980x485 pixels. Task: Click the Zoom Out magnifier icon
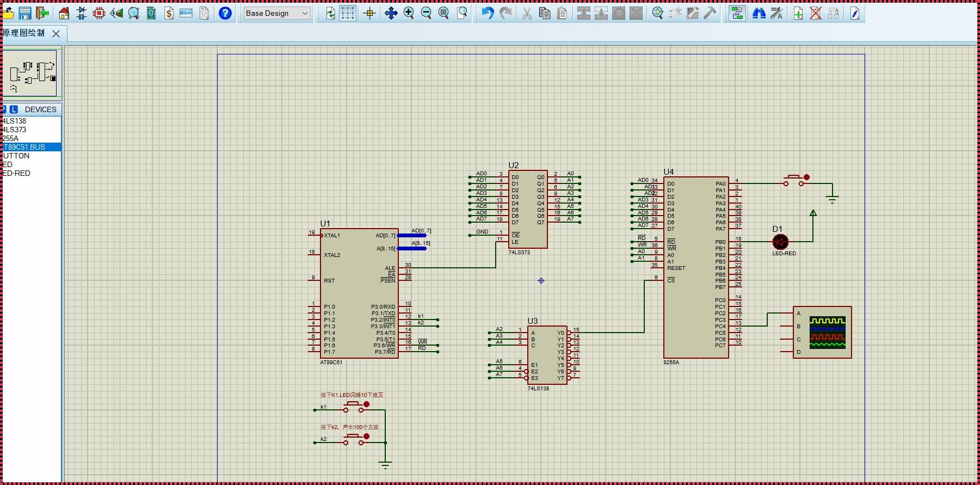pos(426,13)
